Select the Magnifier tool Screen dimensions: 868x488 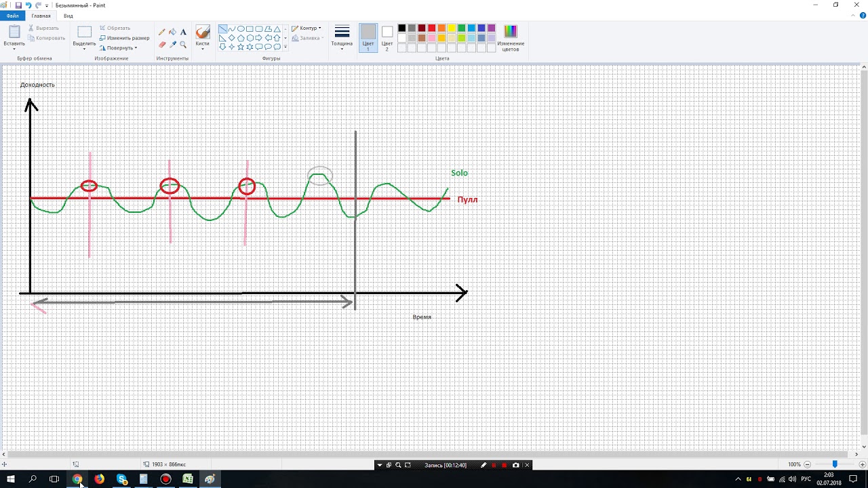point(183,45)
